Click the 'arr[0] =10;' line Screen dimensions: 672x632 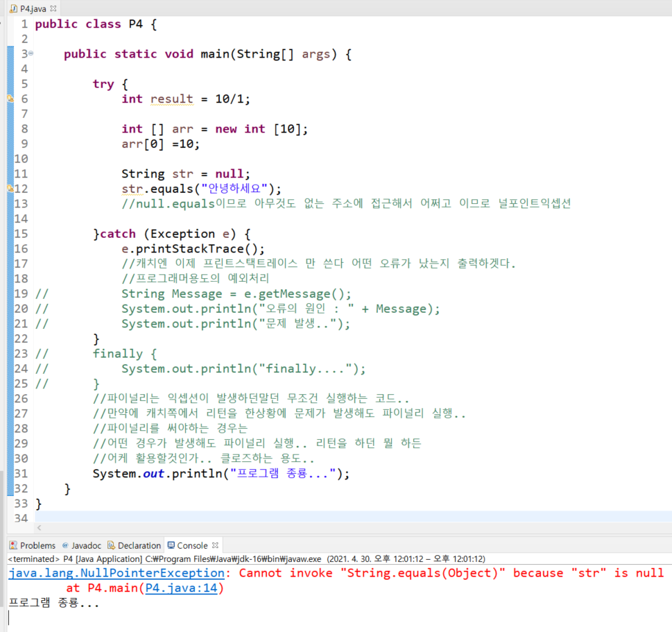[161, 144]
